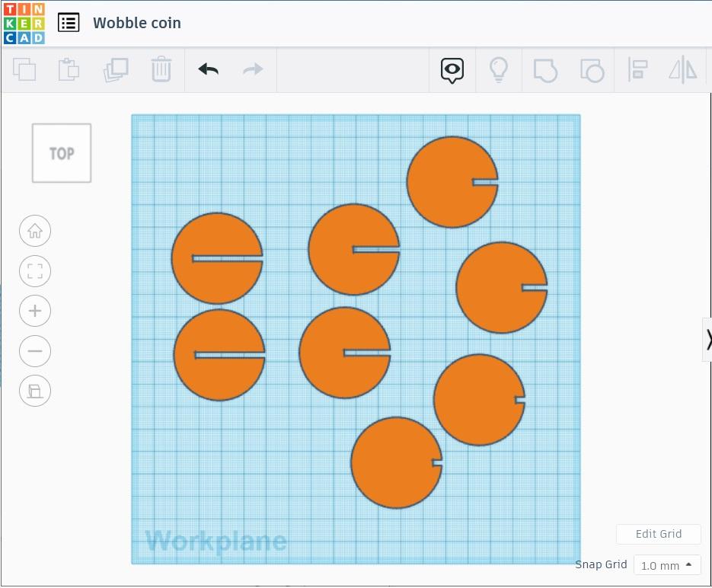Open the Align tool
Image resolution: width=712 pixels, height=588 pixels.
[637, 70]
